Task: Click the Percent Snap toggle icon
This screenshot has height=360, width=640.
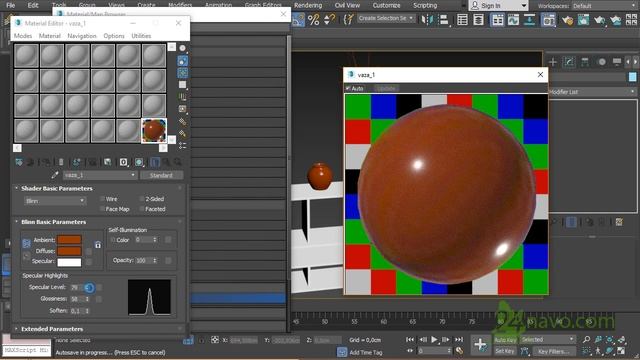Action: click(313, 19)
